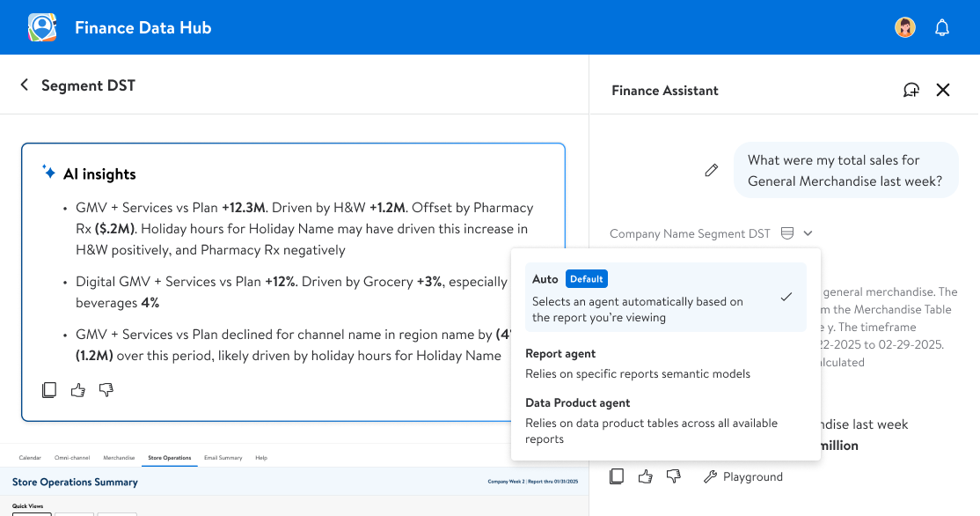
Task: Expand the Company Name Segment DST chevron
Action: (808, 233)
